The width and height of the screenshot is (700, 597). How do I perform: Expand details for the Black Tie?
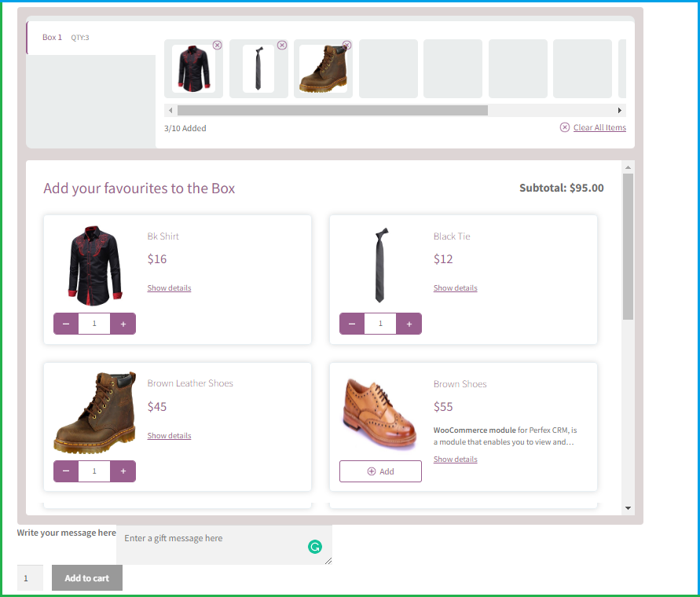[x=455, y=288]
